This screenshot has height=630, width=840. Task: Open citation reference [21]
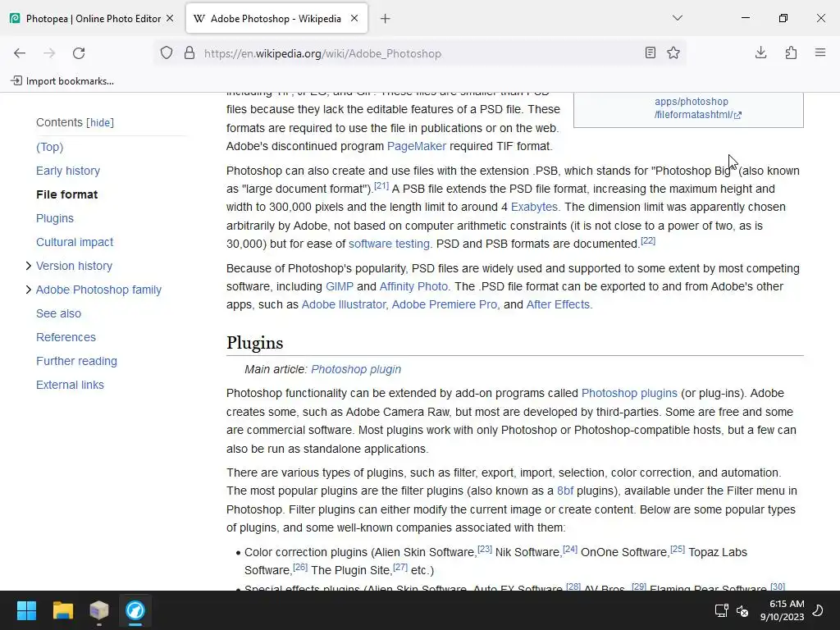tap(381, 186)
